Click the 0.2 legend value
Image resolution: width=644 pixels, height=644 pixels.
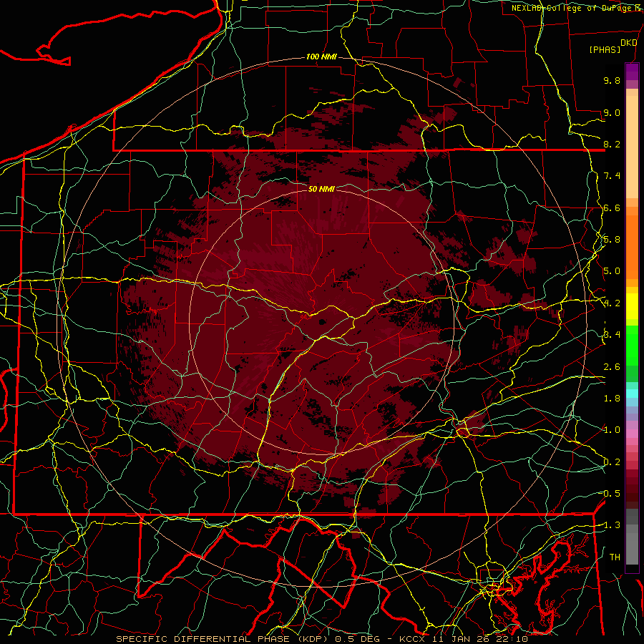pos(612,462)
